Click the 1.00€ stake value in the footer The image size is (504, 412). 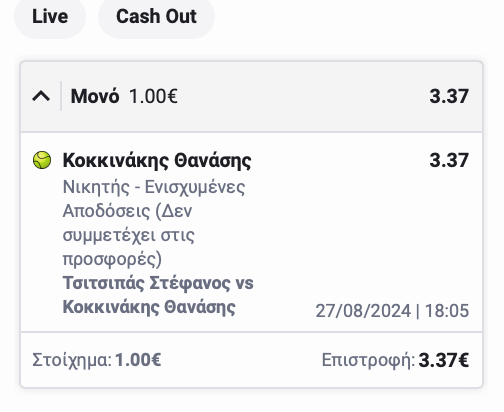138,360
